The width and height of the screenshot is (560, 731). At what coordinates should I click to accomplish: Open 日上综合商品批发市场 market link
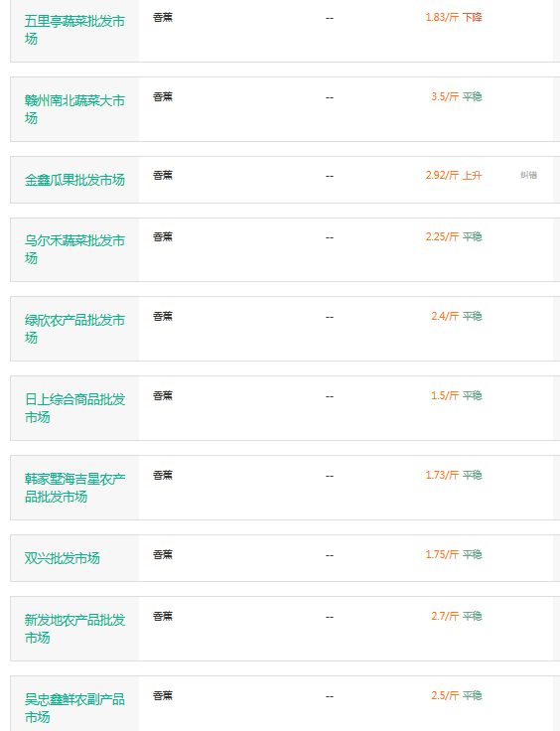tap(74, 408)
